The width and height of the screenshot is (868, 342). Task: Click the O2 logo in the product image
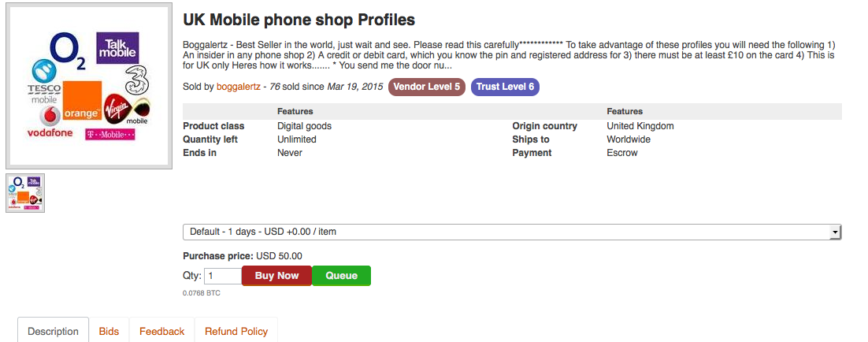pyautogui.click(x=68, y=51)
